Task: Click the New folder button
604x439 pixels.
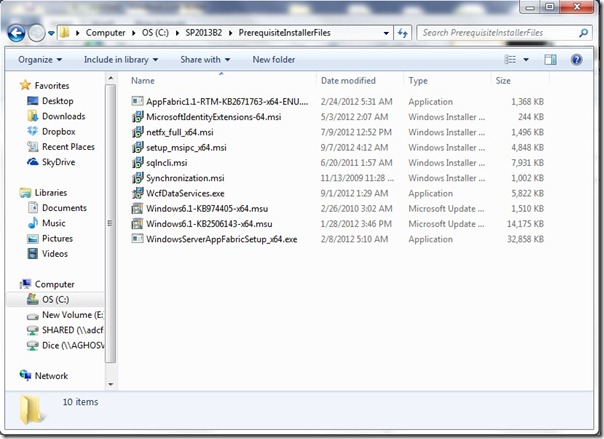Action: point(273,60)
